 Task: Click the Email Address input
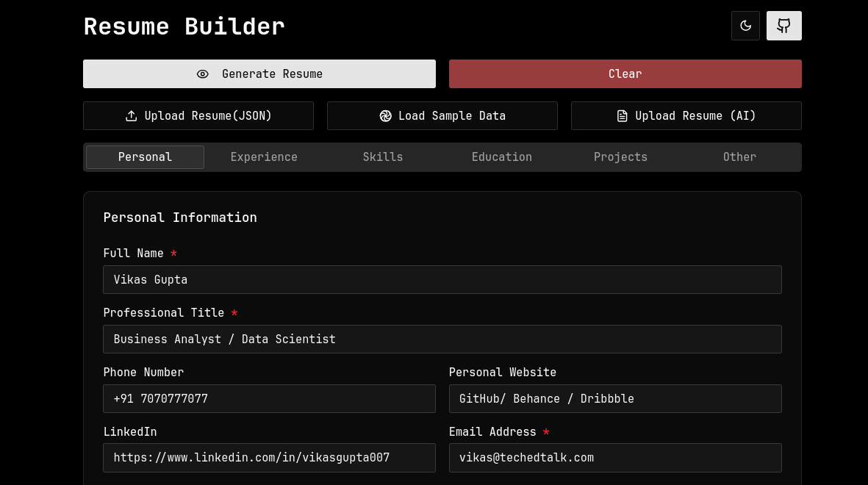(615, 458)
